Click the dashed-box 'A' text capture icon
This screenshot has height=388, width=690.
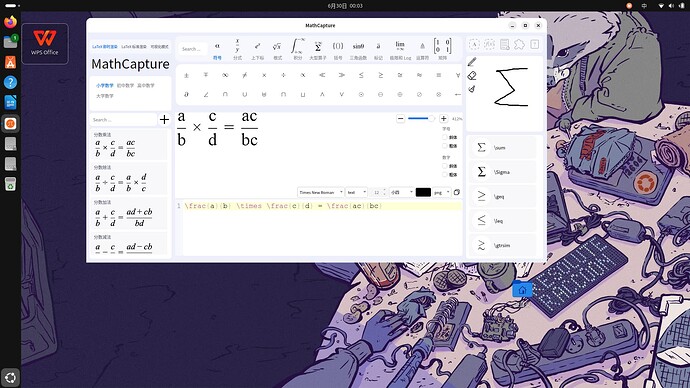tap(474, 44)
